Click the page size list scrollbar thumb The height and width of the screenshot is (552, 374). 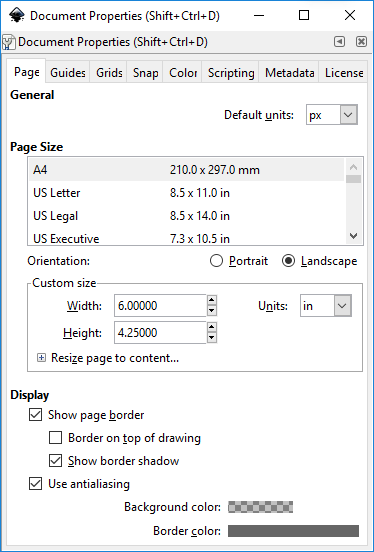(x=354, y=179)
